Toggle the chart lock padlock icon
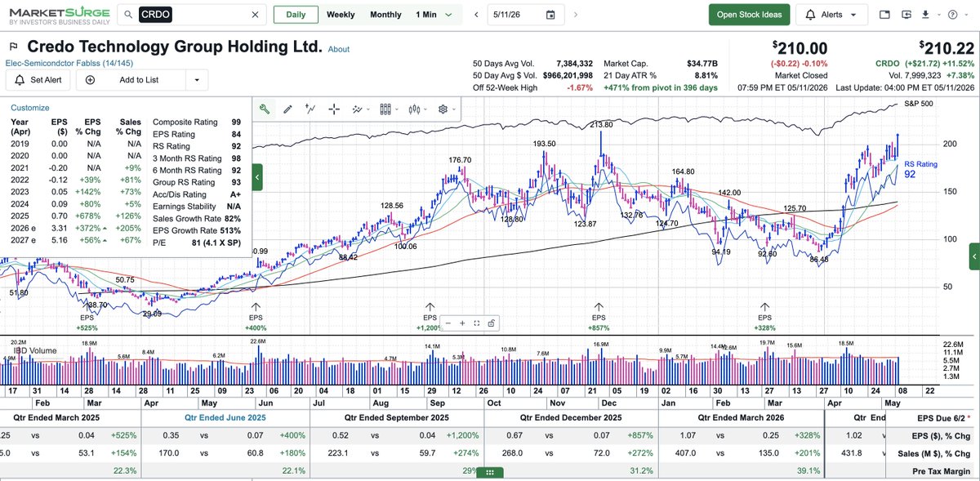 (490, 323)
